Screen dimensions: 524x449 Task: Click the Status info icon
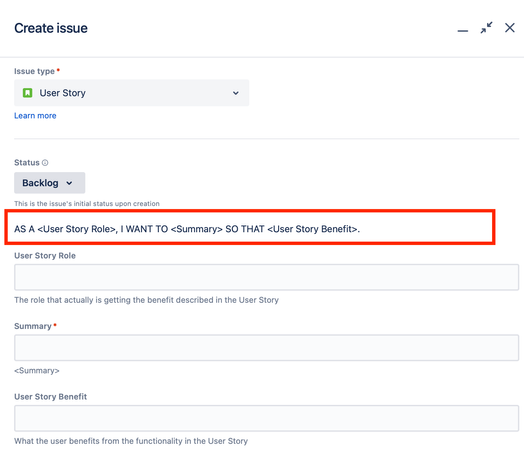tap(45, 163)
